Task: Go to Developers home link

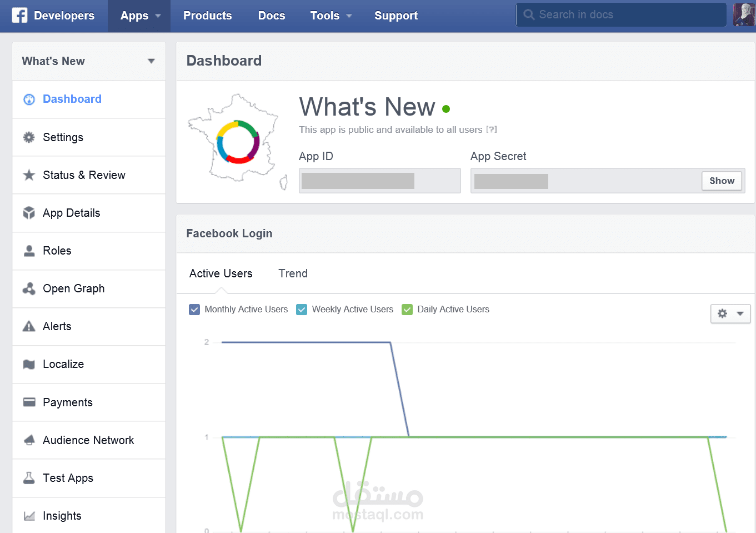Action: coord(64,16)
